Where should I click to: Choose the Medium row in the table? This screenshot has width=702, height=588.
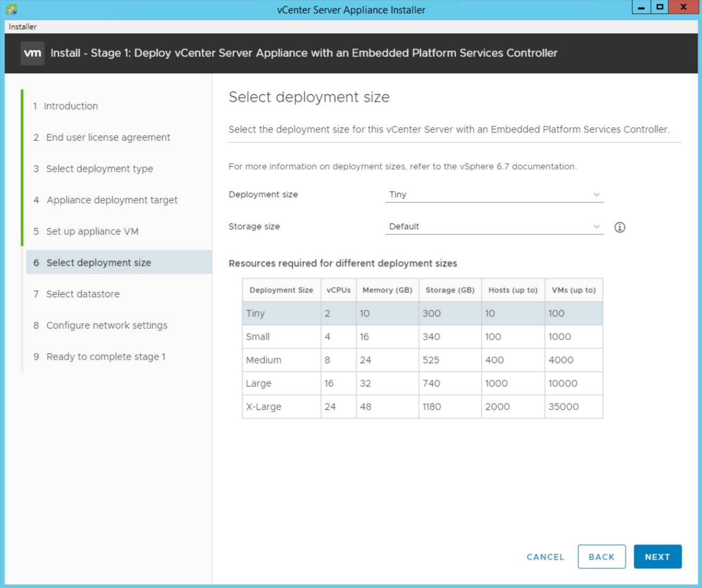click(422, 360)
